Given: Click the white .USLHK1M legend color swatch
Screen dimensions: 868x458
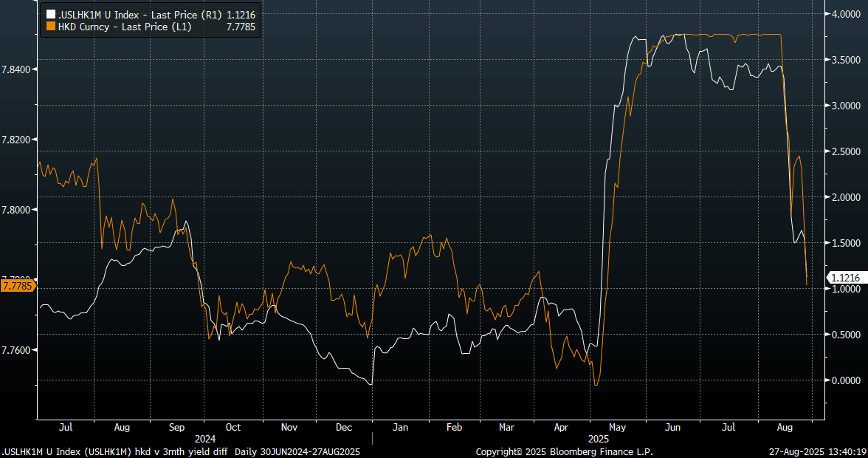Looking at the screenshot, I should coord(50,13).
